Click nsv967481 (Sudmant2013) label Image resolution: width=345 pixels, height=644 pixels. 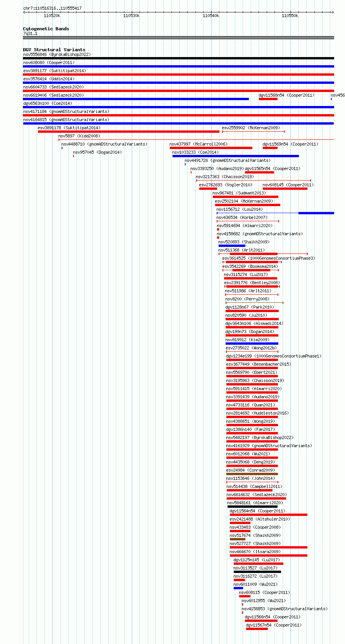click(240, 193)
